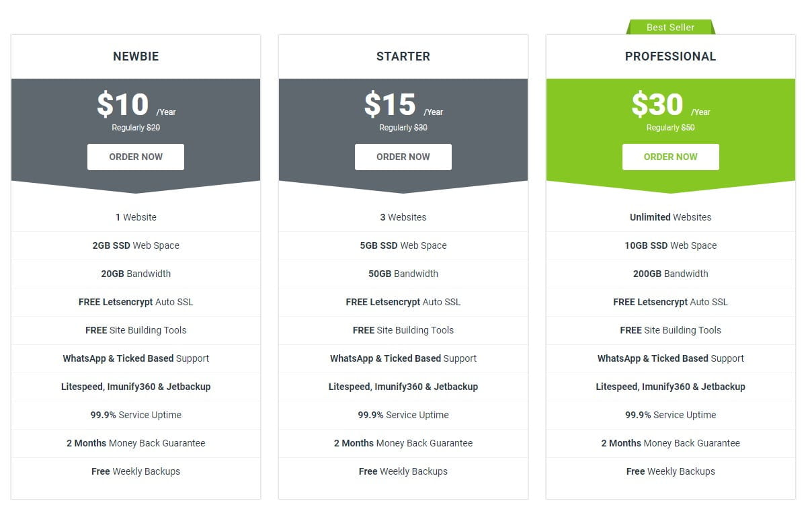Click the 2GB SSD Web Space row

[136, 245]
